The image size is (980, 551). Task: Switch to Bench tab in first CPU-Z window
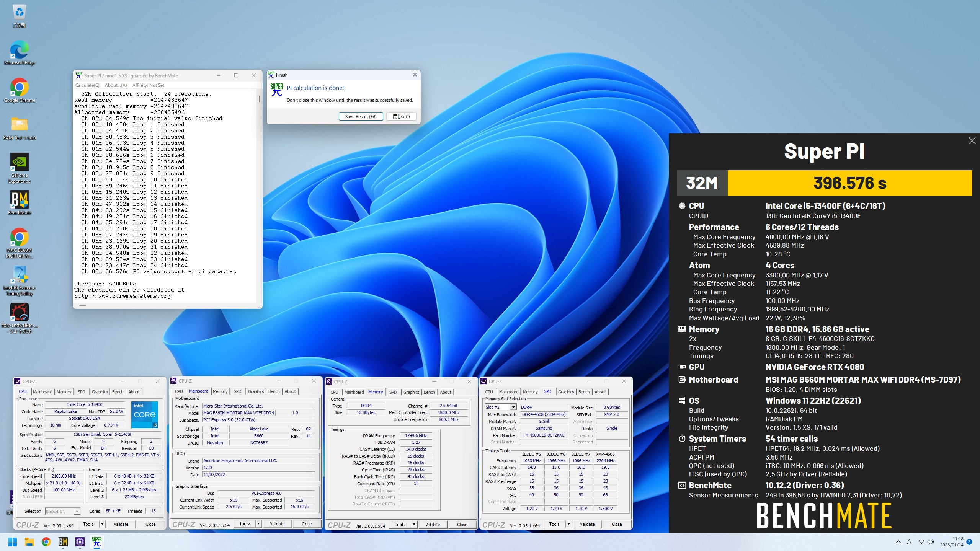[118, 392]
